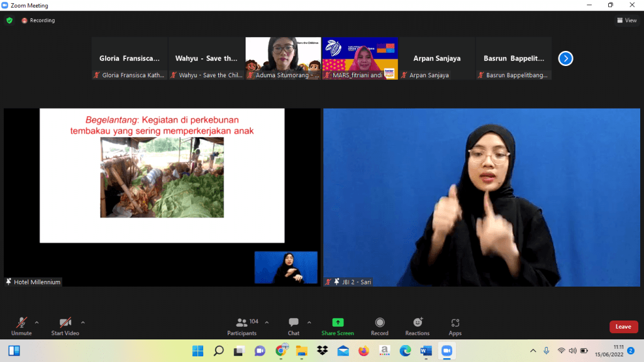Open Firefox from the taskbar
Viewport: 644px width, 362px height.
[x=364, y=351]
